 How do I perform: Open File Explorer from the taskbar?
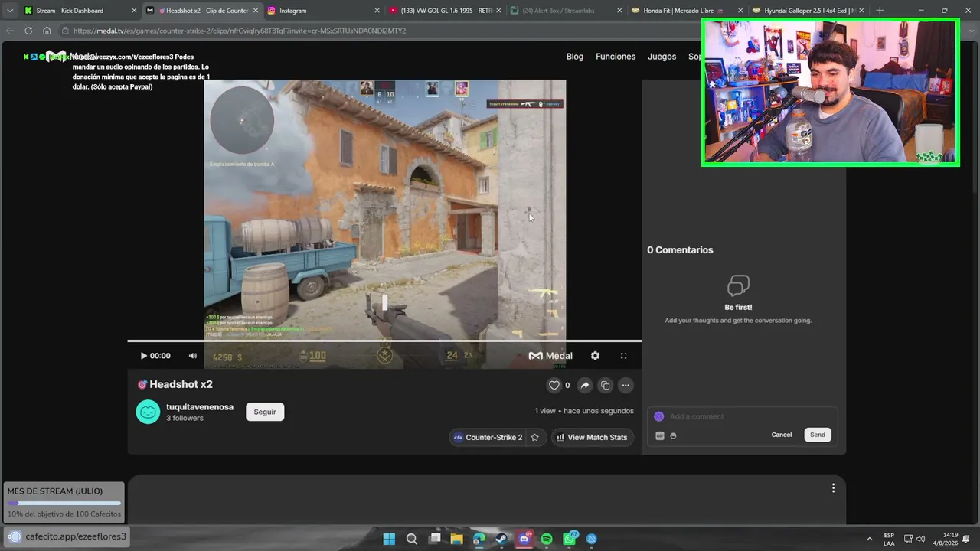pos(457,539)
